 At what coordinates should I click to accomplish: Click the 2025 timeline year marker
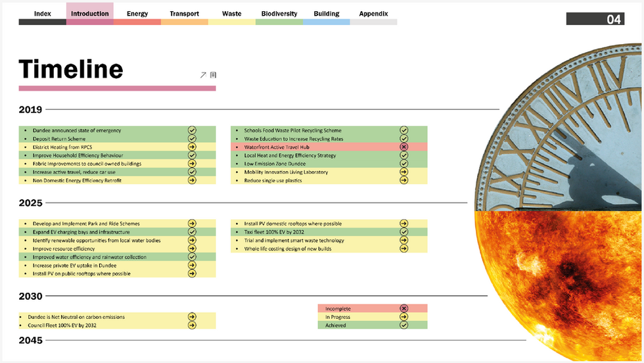point(30,203)
